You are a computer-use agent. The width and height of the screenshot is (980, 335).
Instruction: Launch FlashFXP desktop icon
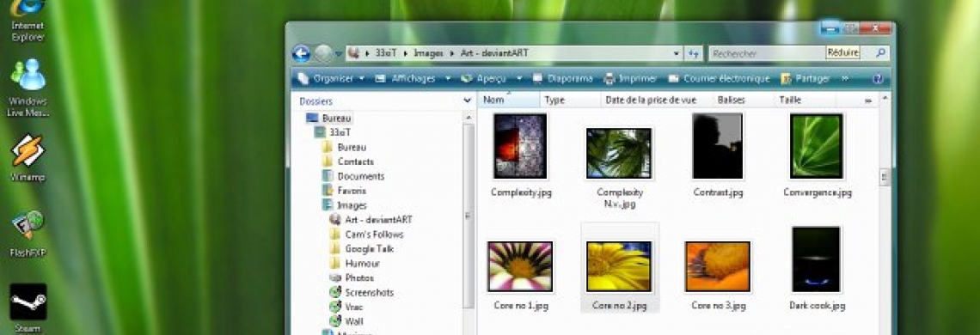click(x=28, y=234)
